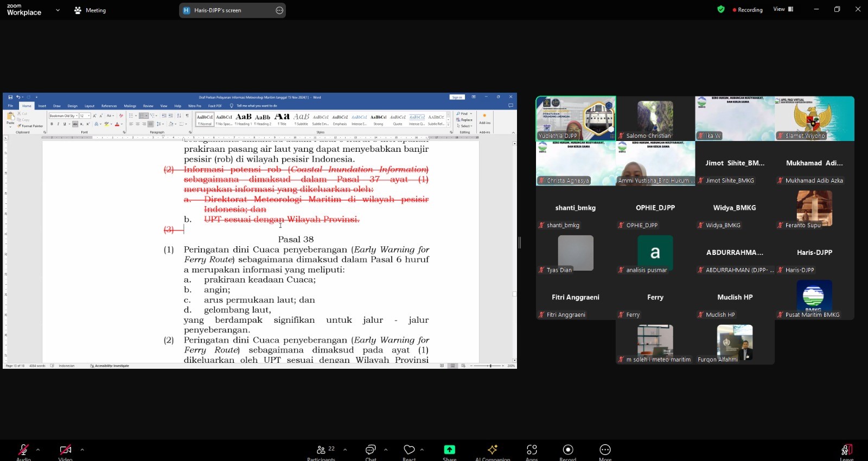The width and height of the screenshot is (868, 461).
Task: Open the Participants panel
Action: pos(321,450)
